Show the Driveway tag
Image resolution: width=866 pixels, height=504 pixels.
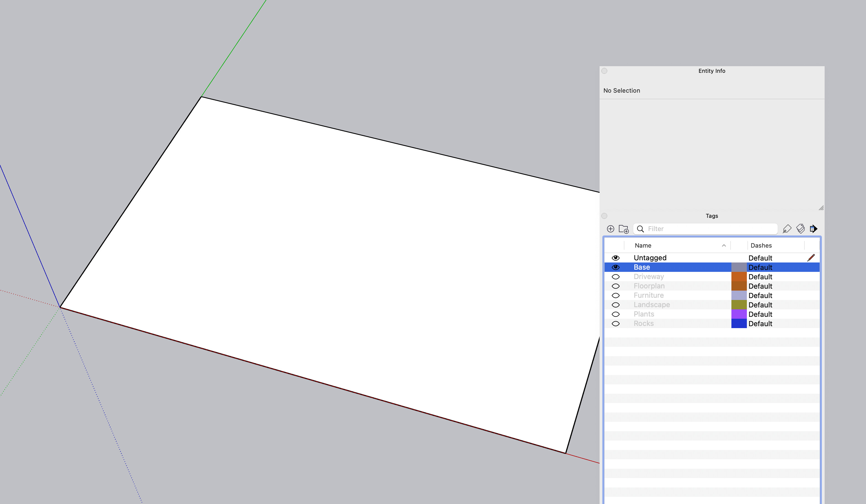pos(616,277)
